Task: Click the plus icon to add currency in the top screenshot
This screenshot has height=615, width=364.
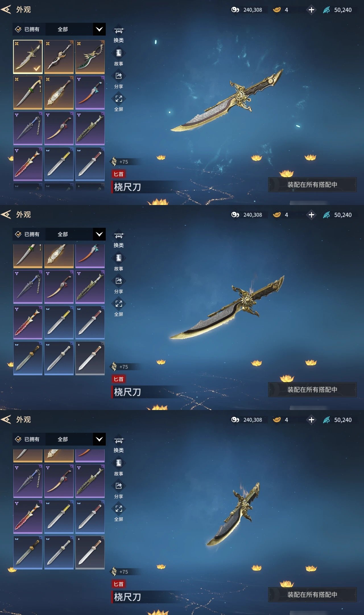Action: pos(311,10)
